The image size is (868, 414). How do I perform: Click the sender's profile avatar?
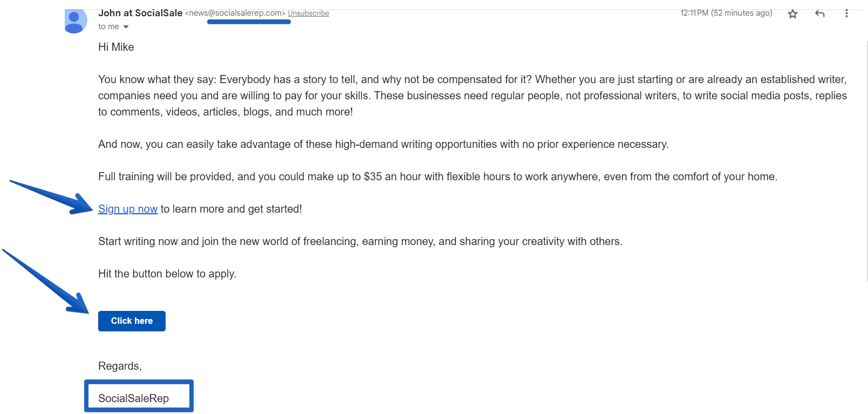tap(74, 21)
